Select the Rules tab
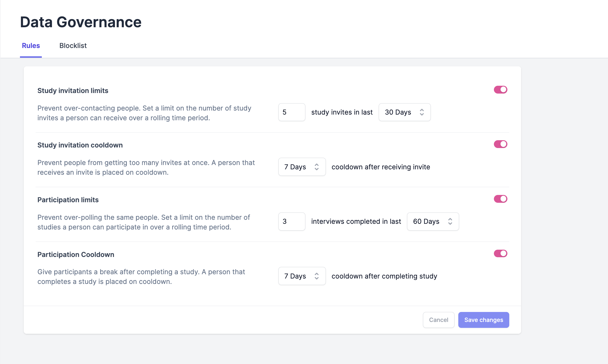608x364 pixels. 31,46
